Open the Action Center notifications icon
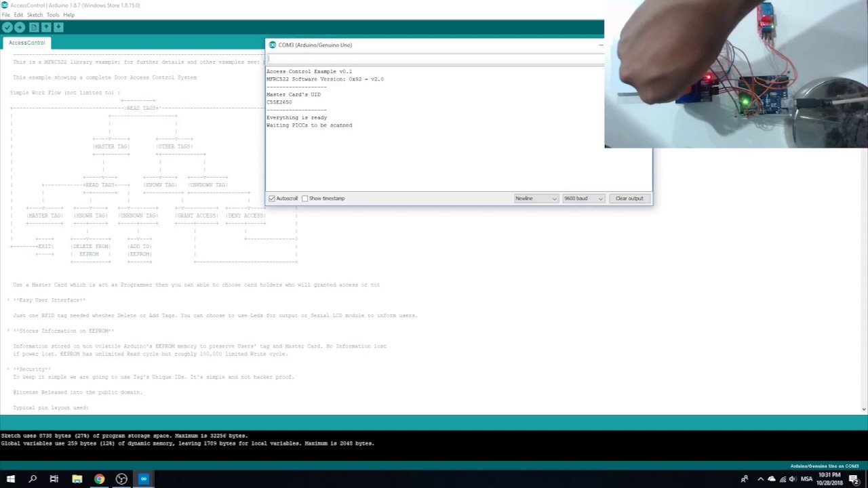Image resolution: width=868 pixels, height=488 pixels. (854, 479)
